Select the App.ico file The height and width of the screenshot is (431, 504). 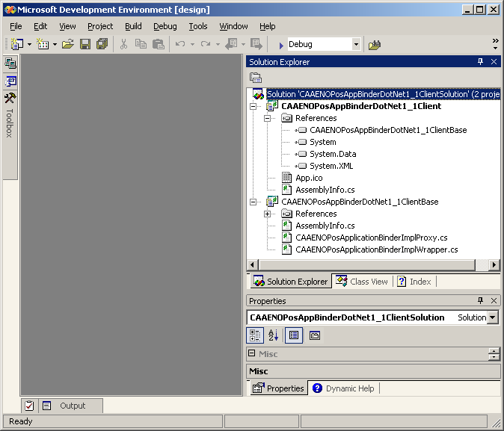coord(309,178)
